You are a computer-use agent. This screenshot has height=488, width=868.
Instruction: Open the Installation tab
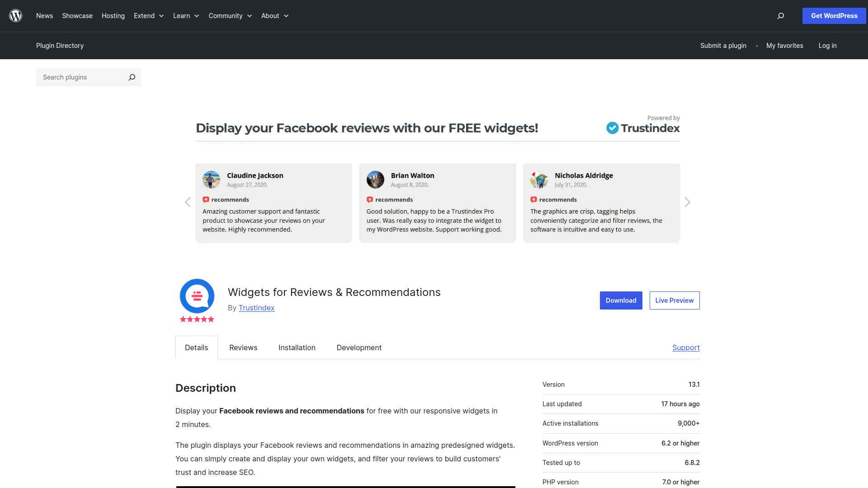tap(297, 347)
